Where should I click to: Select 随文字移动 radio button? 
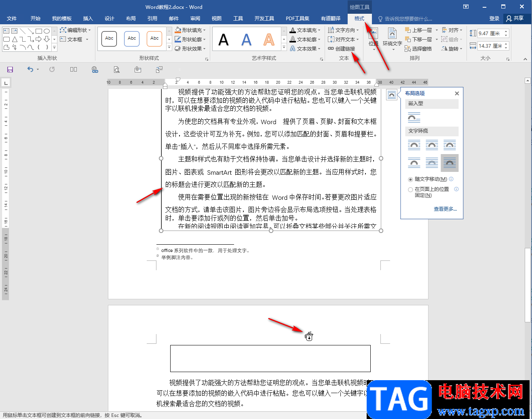[410, 179]
